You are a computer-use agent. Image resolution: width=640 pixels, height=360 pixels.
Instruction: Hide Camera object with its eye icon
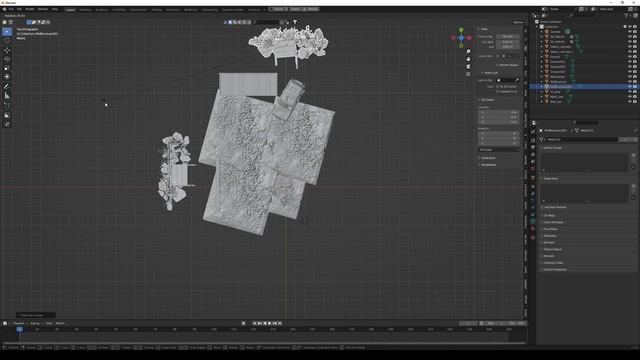click(630, 31)
